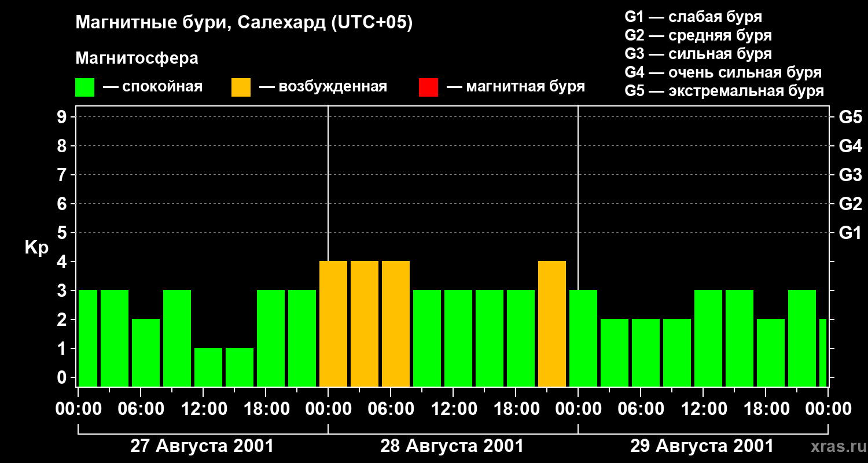868x463 pixels.
Task: Select the '29 Августа 2001' date label
Action: (702, 446)
